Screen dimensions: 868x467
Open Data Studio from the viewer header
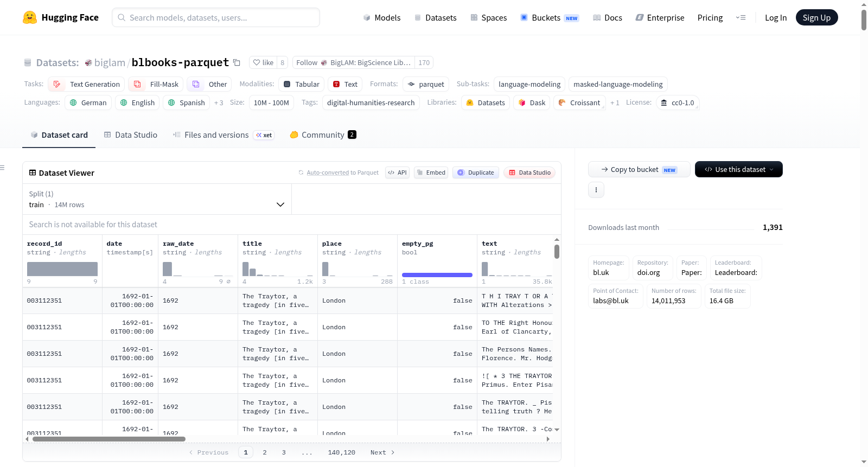pyautogui.click(x=529, y=172)
